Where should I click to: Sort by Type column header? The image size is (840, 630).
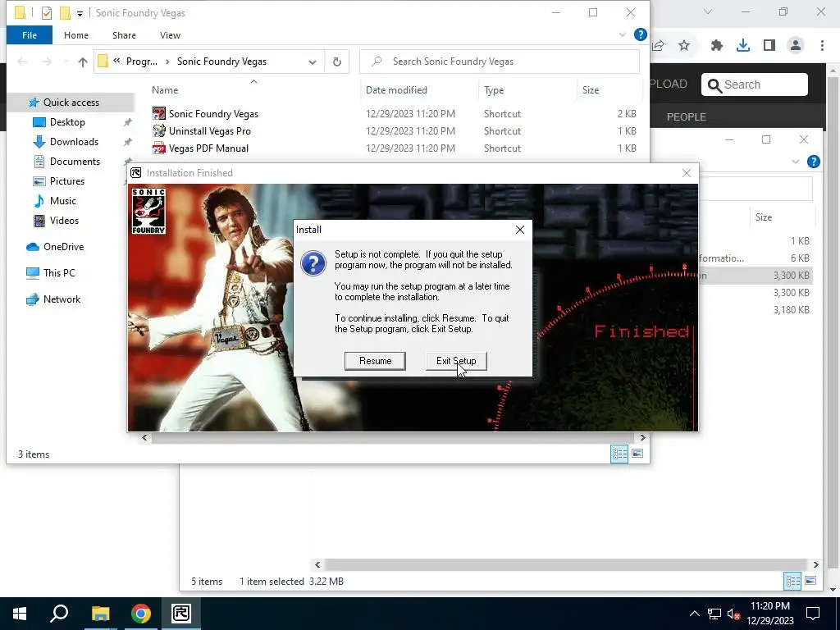point(494,90)
